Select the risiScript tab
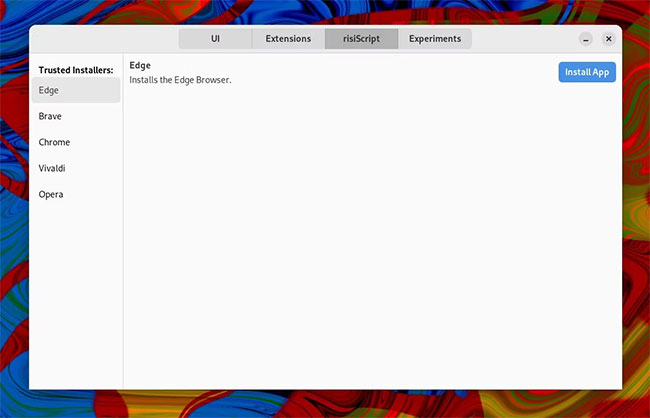650x418 pixels. click(x=361, y=39)
